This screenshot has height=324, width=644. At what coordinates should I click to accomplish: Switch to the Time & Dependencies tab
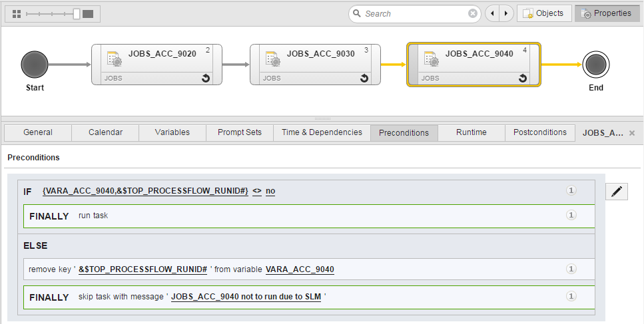point(322,132)
